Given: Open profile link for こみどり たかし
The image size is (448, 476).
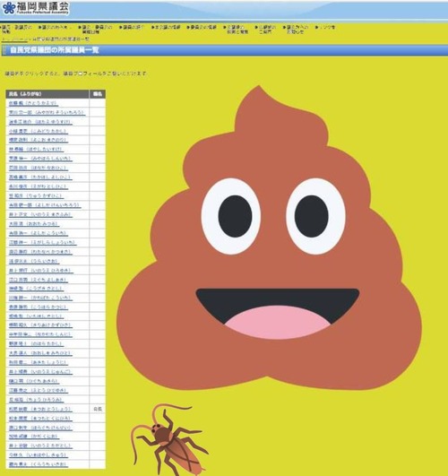Looking at the screenshot, I should click(39, 131).
